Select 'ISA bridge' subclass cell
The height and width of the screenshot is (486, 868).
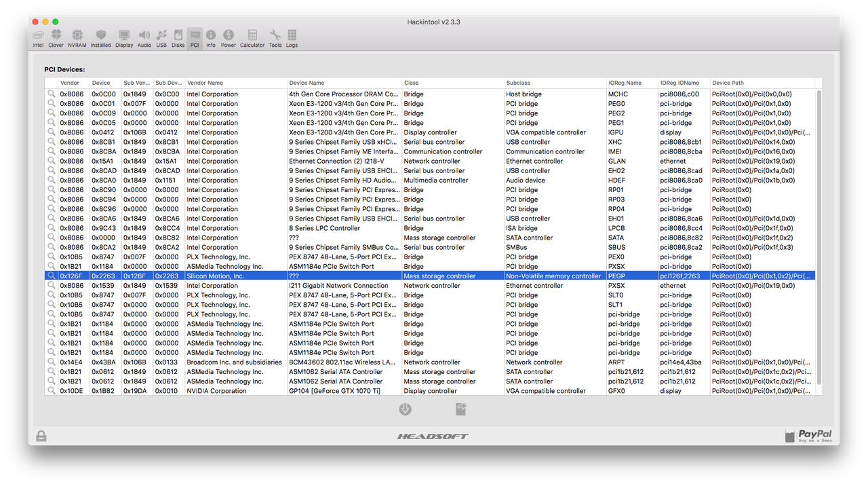pos(521,228)
